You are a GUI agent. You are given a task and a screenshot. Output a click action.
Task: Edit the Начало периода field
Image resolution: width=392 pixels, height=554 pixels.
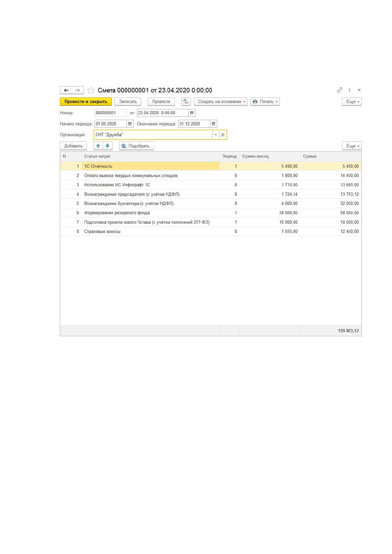(111, 124)
